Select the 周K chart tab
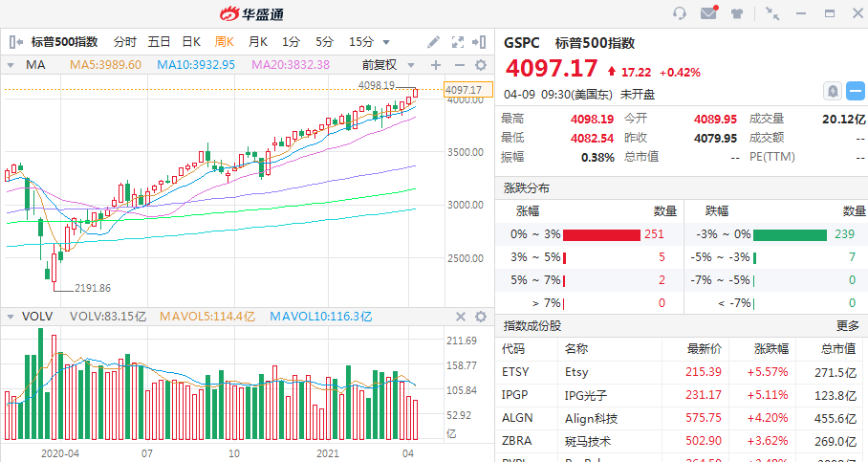The width and height of the screenshot is (868, 462). (x=225, y=41)
